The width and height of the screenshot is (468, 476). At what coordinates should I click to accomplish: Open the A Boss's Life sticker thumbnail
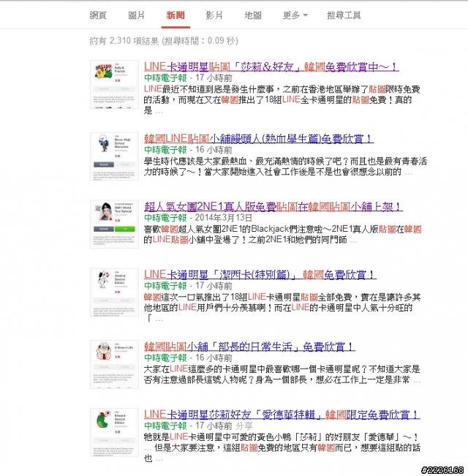click(x=114, y=364)
